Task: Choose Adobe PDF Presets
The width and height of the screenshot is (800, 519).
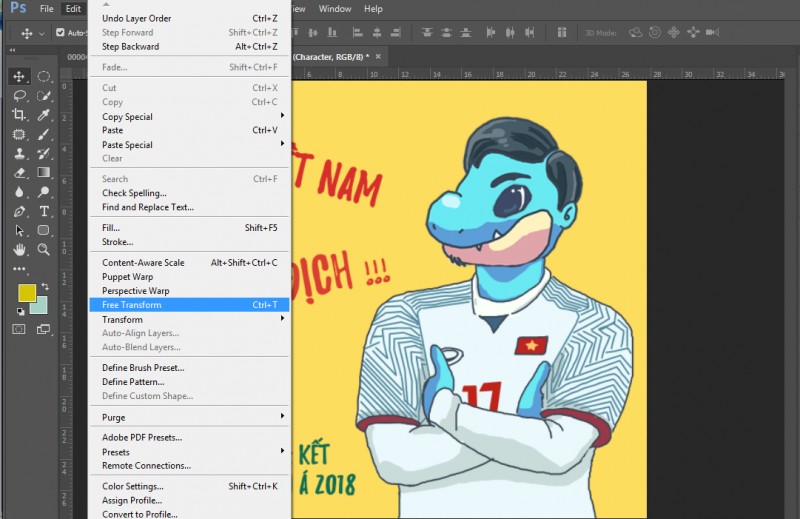Action: [189, 437]
